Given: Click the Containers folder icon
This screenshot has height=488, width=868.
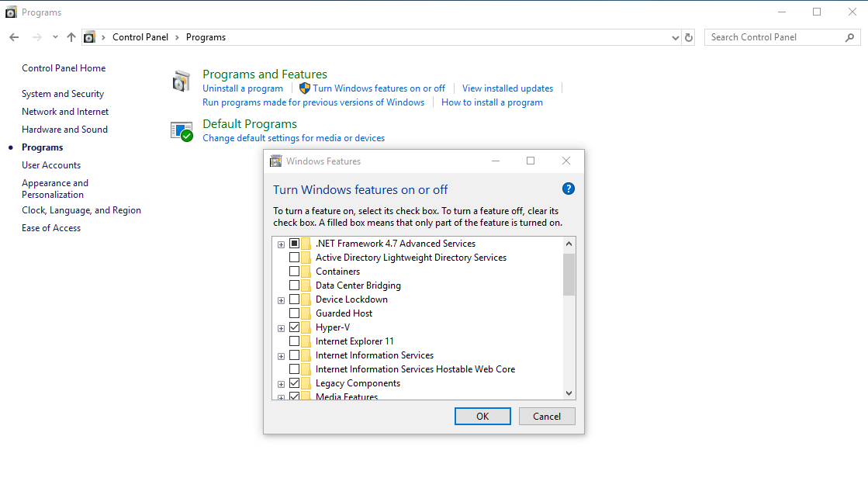Looking at the screenshot, I should tap(306, 272).
